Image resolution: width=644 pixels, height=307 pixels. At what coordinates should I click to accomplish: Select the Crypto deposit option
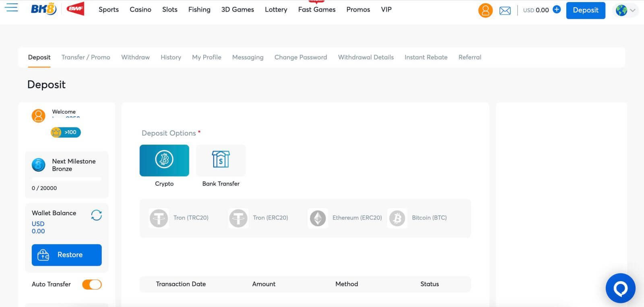pos(164,160)
